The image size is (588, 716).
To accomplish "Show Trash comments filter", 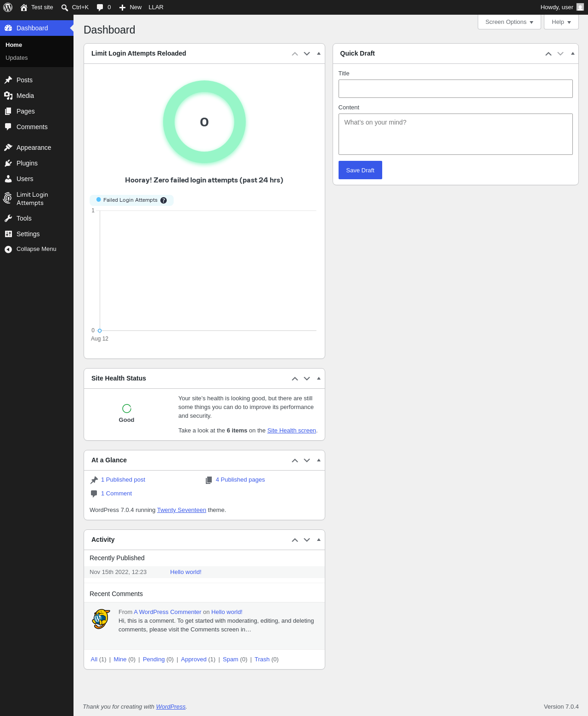I will 262,659.
